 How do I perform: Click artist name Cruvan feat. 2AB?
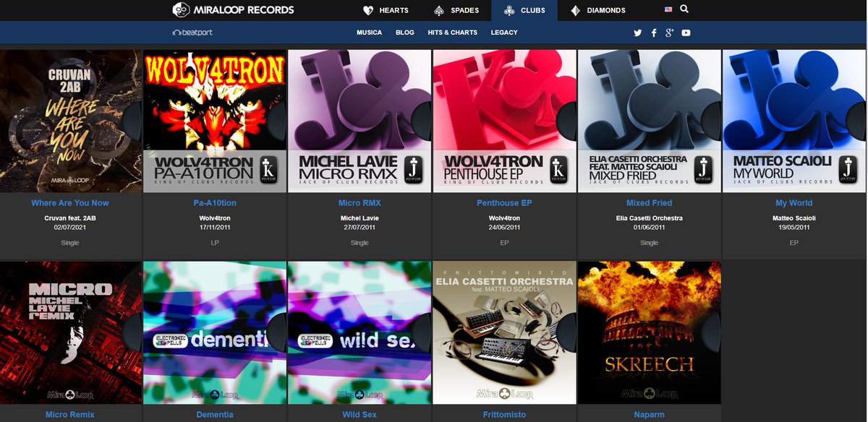point(71,218)
